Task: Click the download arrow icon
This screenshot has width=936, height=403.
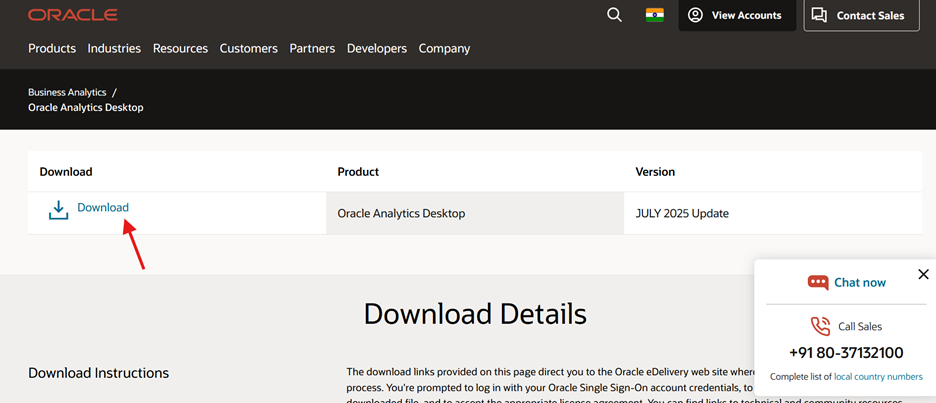Action: point(59,210)
